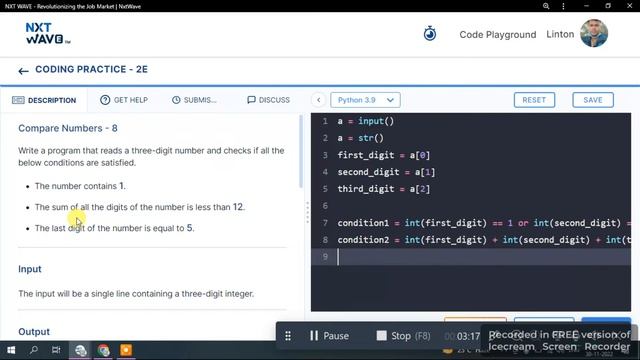Stop the screen recording
Viewport: 640px width, 360px height.
pos(403,336)
